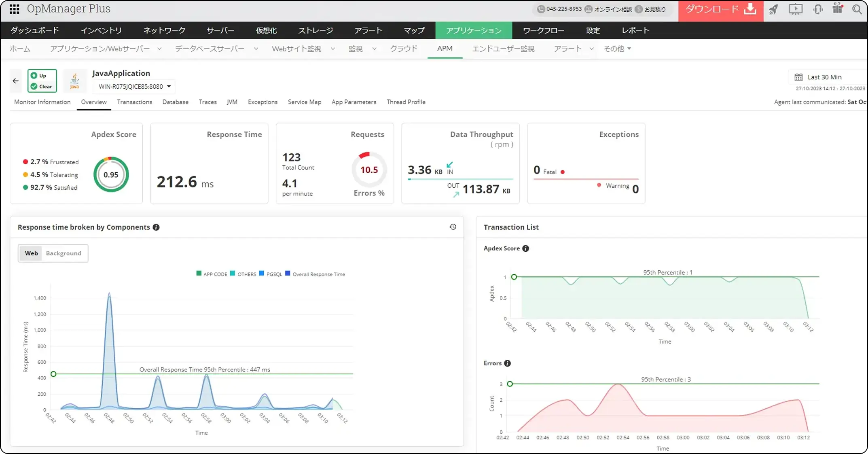Open the search magnifier icon
This screenshot has width=868, height=454.
coord(857,9)
